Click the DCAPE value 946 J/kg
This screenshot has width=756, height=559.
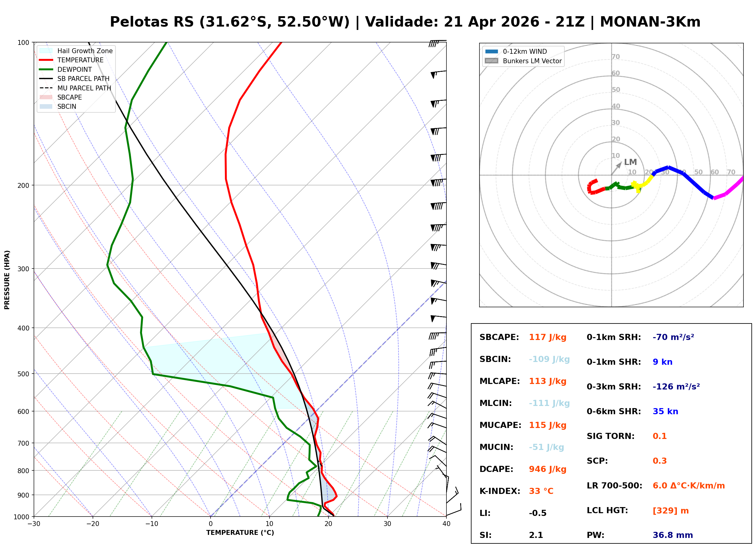(548, 469)
